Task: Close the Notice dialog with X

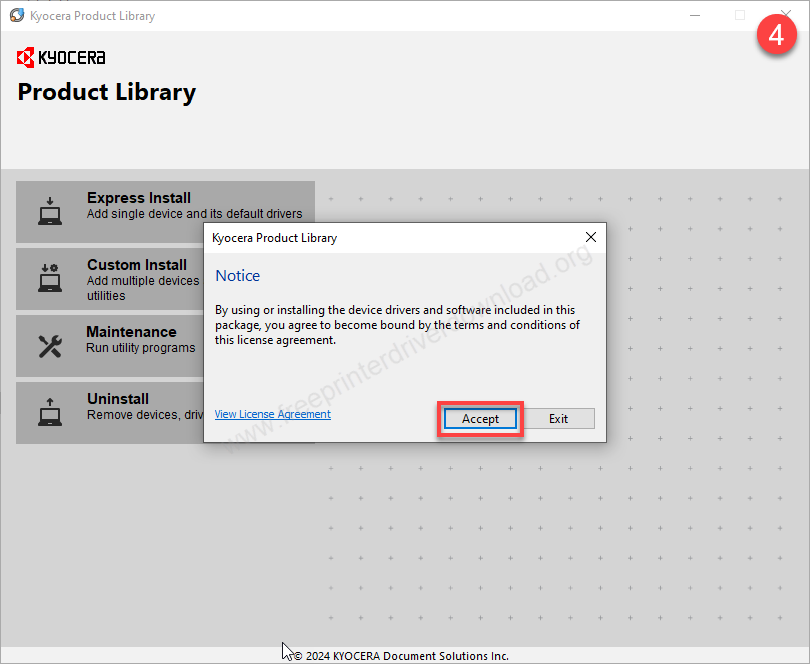Action: tap(590, 237)
